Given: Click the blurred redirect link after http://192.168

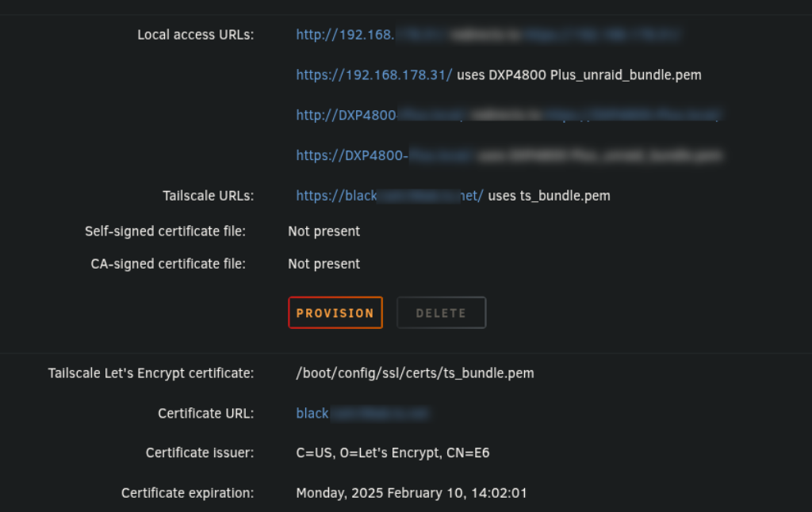Looking at the screenshot, I should tap(601, 35).
